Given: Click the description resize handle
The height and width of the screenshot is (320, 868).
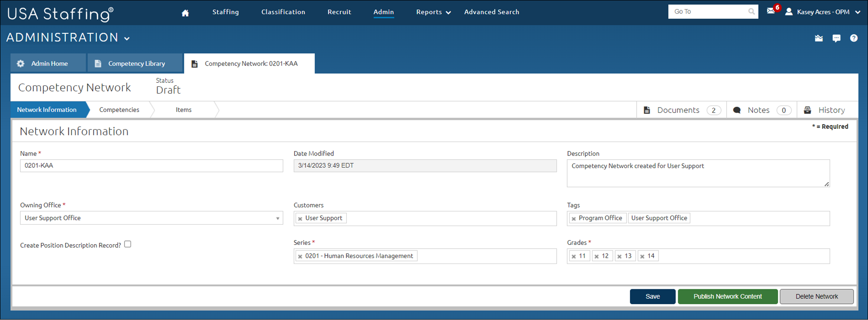Looking at the screenshot, I should click(827, 184).
